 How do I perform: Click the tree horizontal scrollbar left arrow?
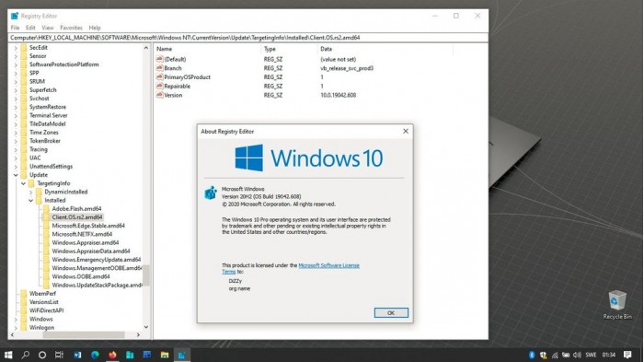pyautogui.click(x=12, y=335)
